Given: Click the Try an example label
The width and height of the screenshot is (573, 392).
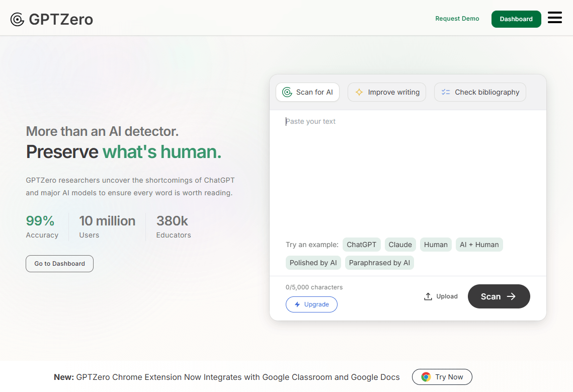Looking at the screenshot, I should pos(312,245).
